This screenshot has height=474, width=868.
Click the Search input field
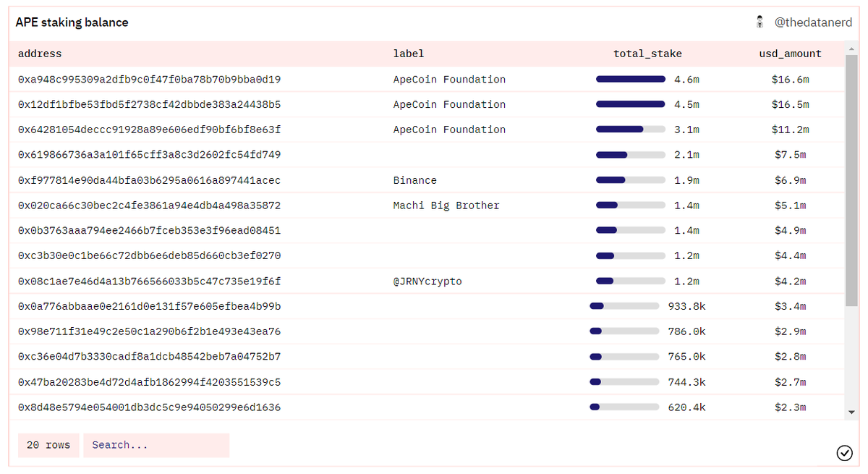pyautogui.click(x=156, y=445)
